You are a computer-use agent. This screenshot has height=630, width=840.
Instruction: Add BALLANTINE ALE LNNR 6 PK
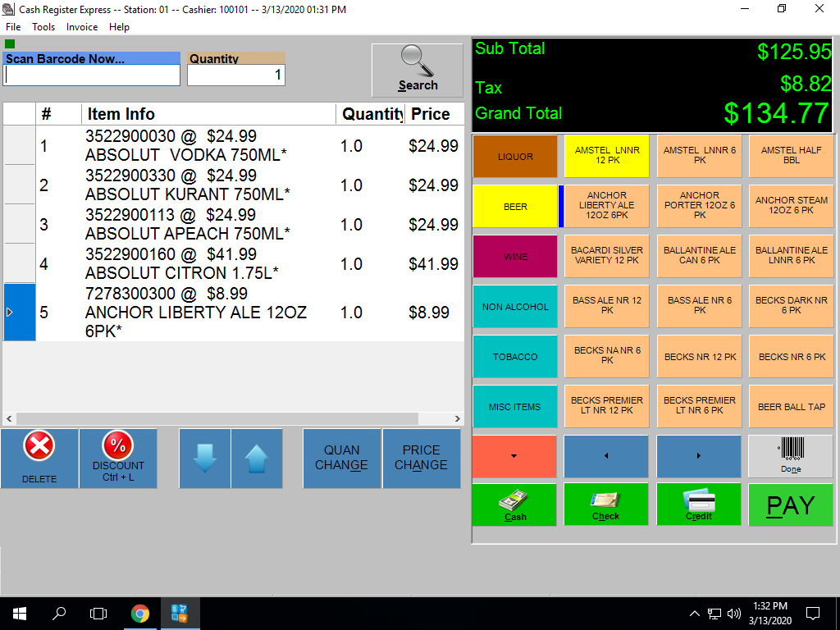(x=792, y=256)
